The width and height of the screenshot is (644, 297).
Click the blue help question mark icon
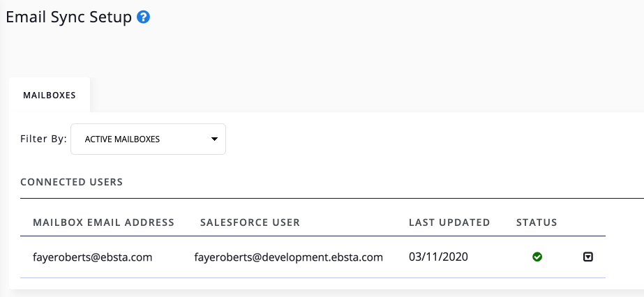point(144,17)
